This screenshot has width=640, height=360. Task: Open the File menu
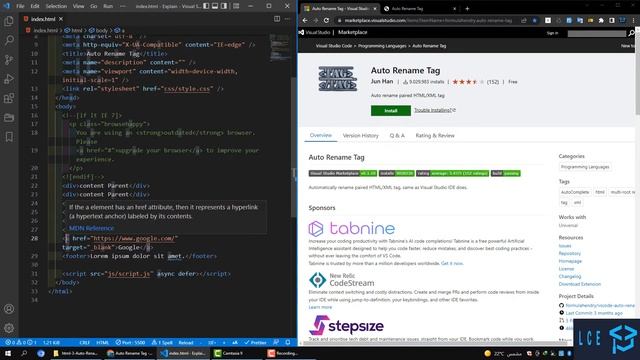(x=20, y=6)
